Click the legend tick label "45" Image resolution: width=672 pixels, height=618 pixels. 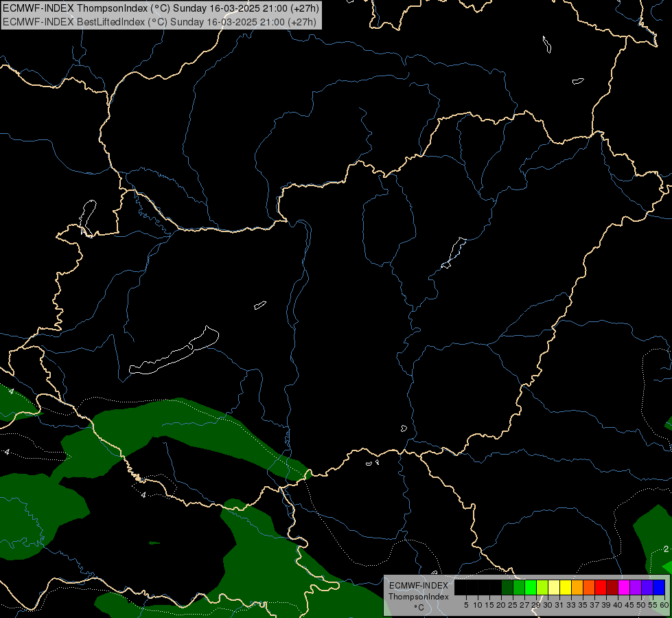point(629,605)
